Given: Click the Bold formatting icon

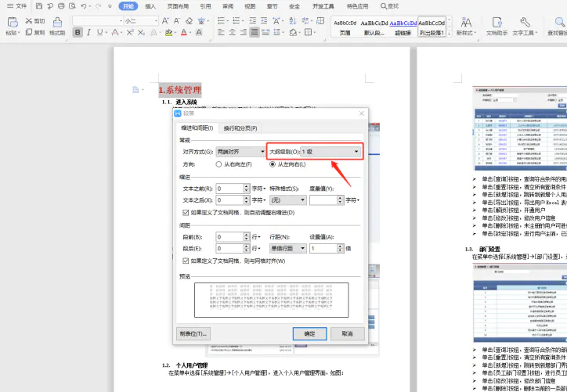Looking at the screenshot, I should point(77,33).
